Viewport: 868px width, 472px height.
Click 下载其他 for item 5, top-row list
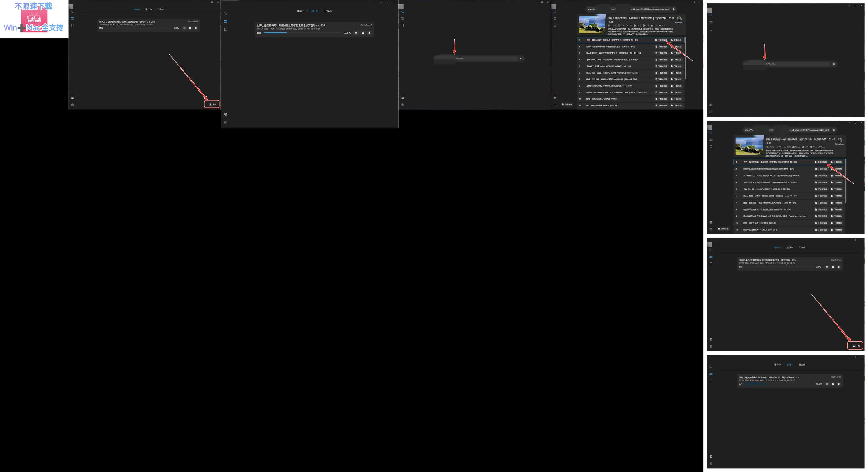pyautogui.click(x=676, y=66)
